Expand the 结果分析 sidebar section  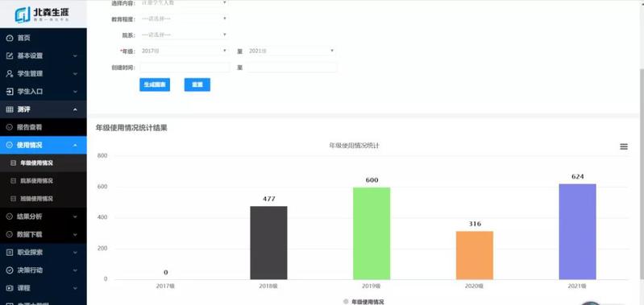(44, 216)
